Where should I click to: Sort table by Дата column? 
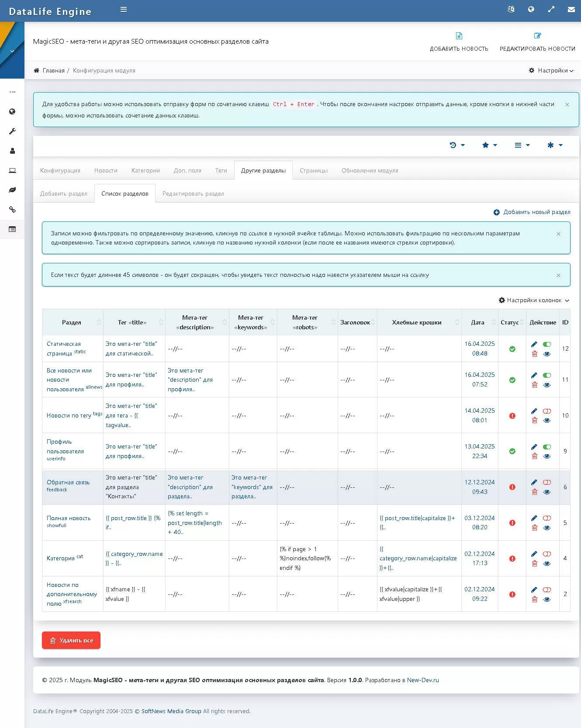click(x=480, y=322)
